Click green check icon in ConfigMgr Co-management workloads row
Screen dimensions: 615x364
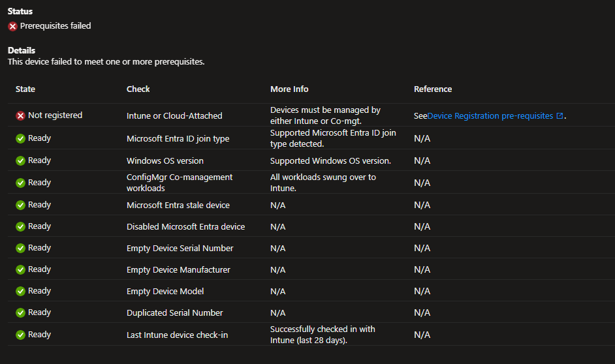(x=20, y=183)
